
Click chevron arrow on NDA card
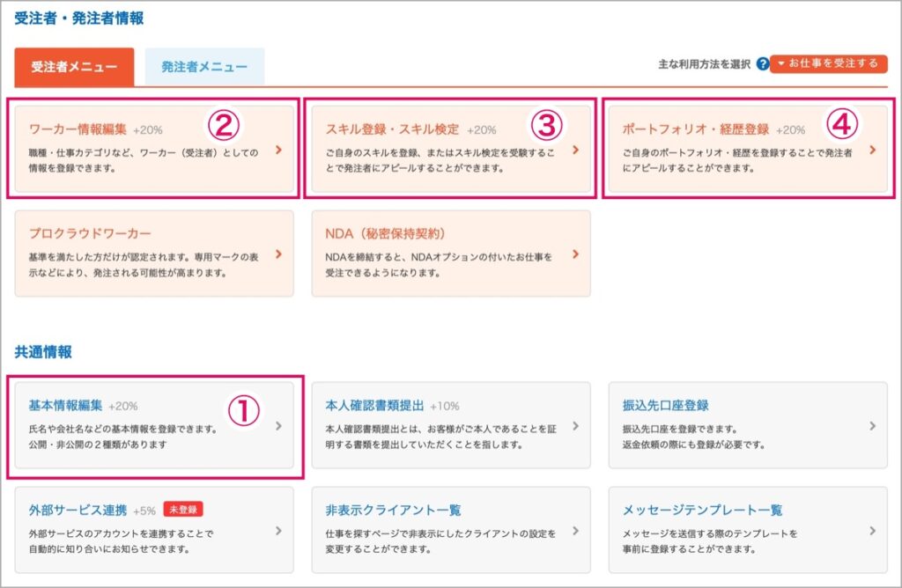click(x=576, y=254)
